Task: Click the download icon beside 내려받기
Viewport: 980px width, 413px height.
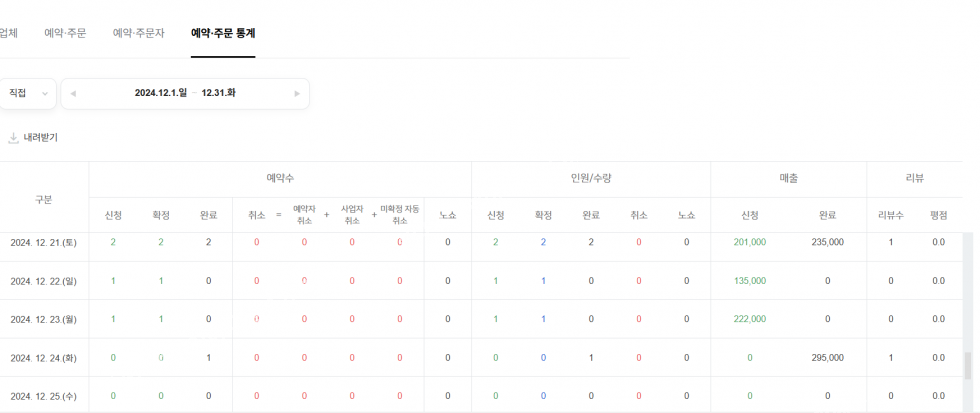Action: (x=14, y=138)
